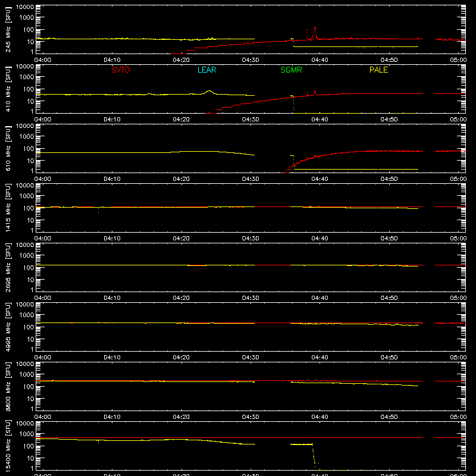The image size is (476, 476).
Task: Click 04:00 time label under 2695 MHz plot
Action: (x=42, y=298)
